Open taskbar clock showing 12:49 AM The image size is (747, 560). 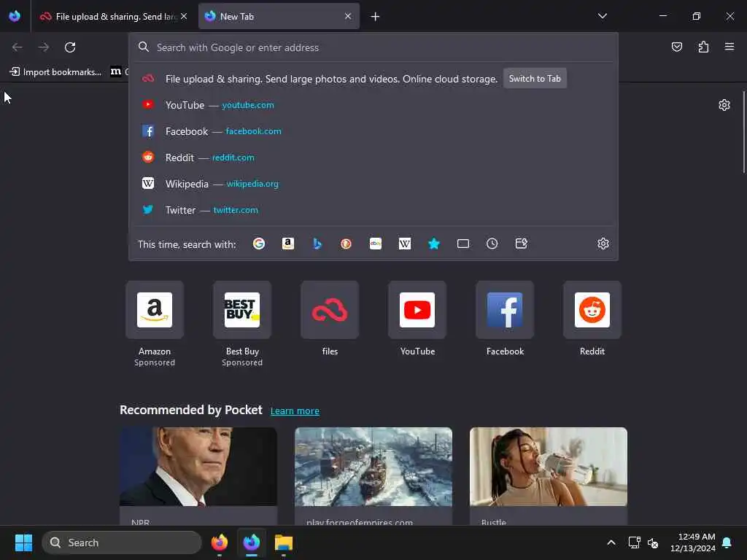[x=693, y=542]
